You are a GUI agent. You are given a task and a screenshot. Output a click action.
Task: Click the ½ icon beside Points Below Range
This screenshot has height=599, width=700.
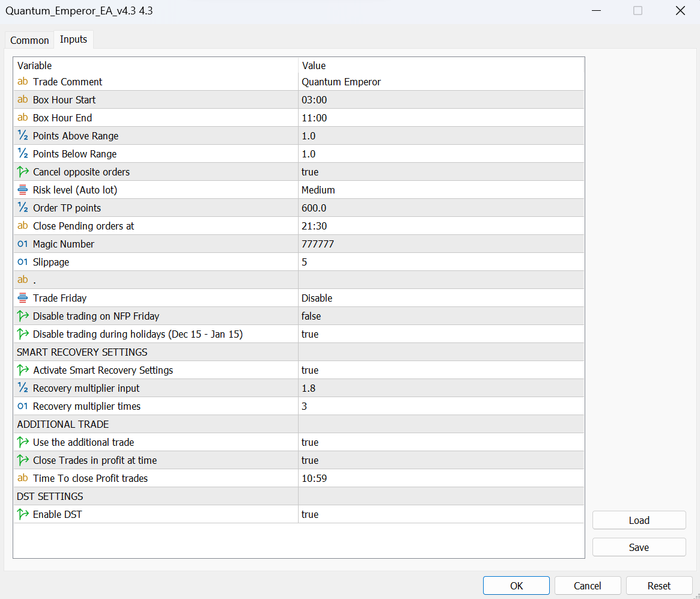[x=22, y=154]
